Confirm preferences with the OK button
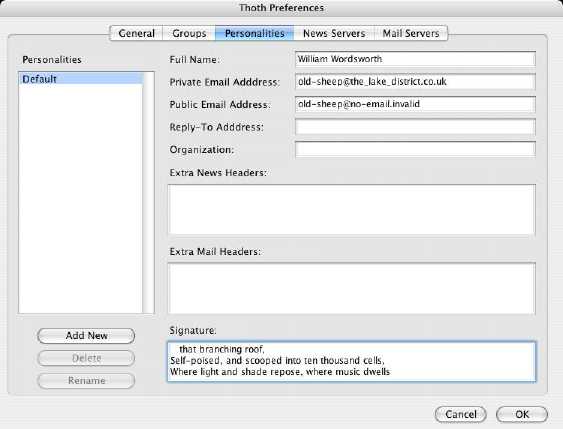The width and height of the screenshot is (563, 429). click(522, 414)
